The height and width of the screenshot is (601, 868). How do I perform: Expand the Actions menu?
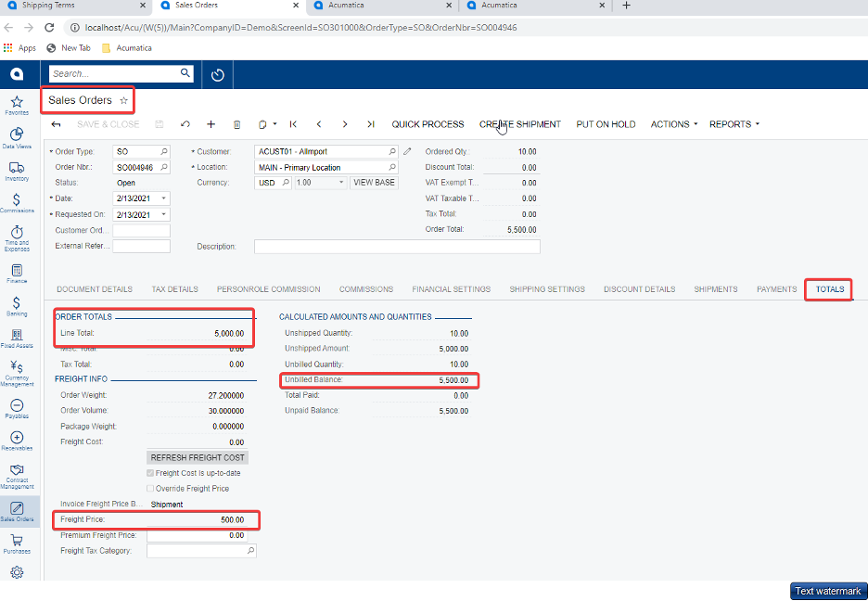pos(673,124)
